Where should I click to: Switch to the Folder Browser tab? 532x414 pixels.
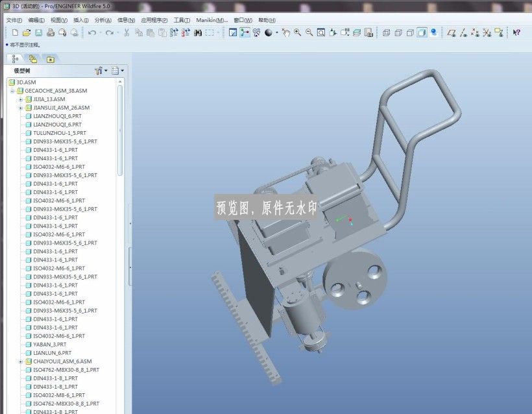33,59
